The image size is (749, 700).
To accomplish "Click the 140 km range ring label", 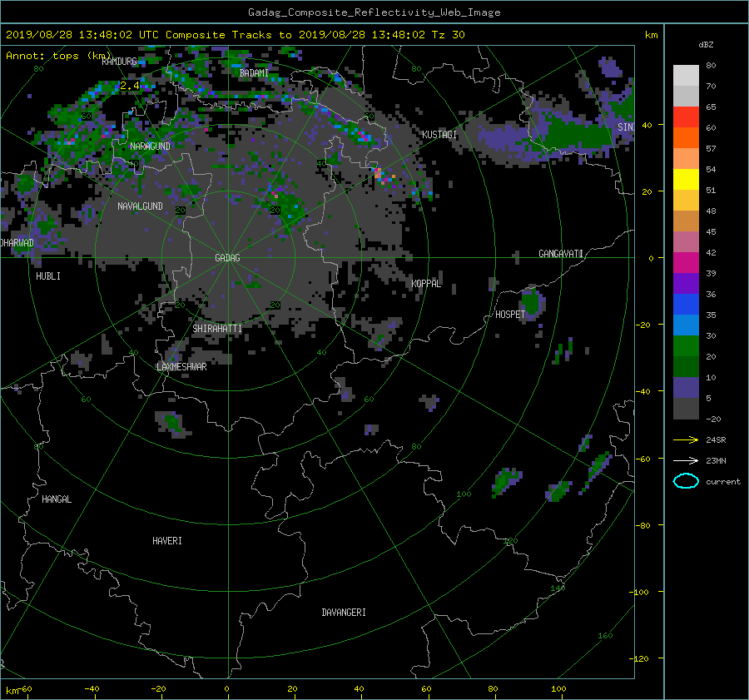I will click(x=558, y=588).
